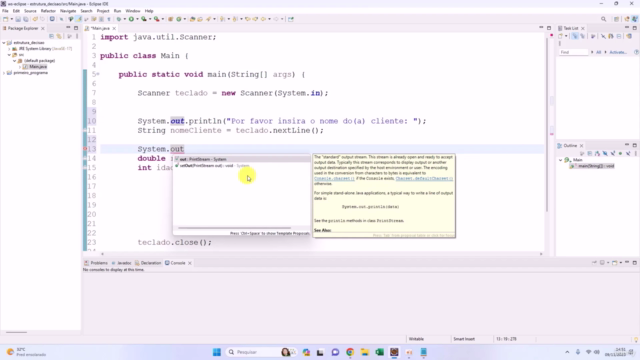Collapse Main class in Outline

(x=560, y=160)
